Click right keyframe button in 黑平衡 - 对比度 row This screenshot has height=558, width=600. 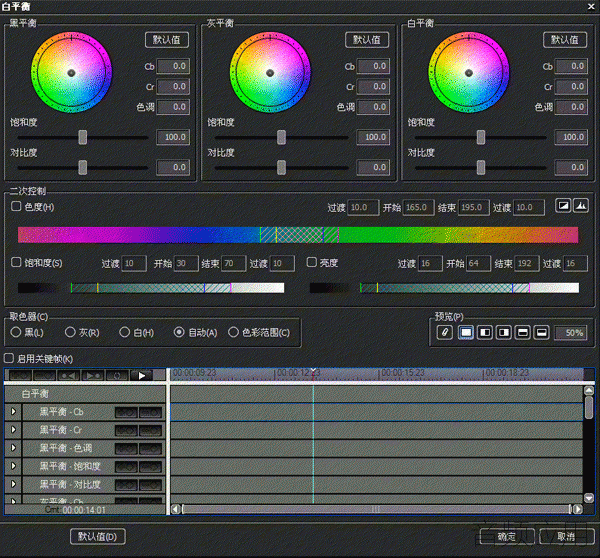[x=150, y=485]
